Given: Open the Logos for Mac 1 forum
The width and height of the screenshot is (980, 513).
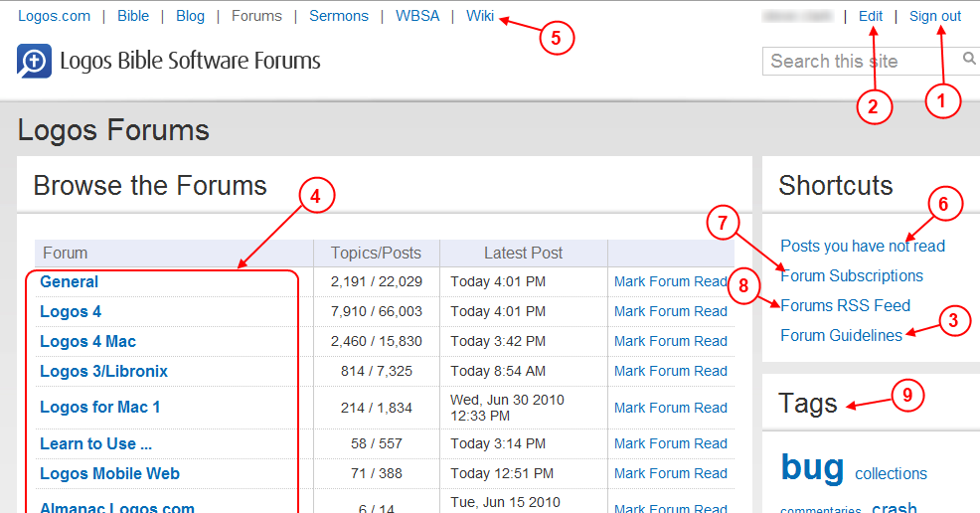Looking at the screenshot, I should point(100,408).
